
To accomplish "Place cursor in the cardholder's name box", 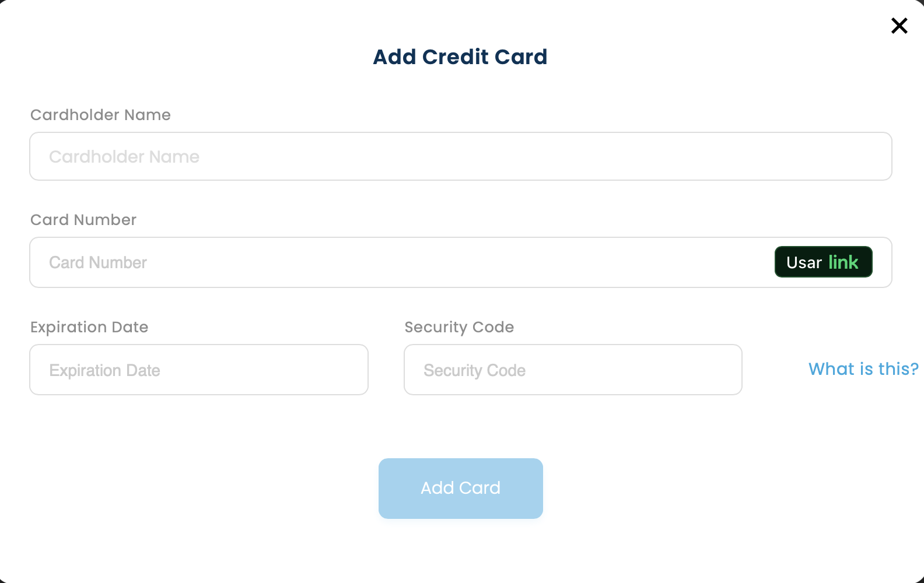I will 460,156.
